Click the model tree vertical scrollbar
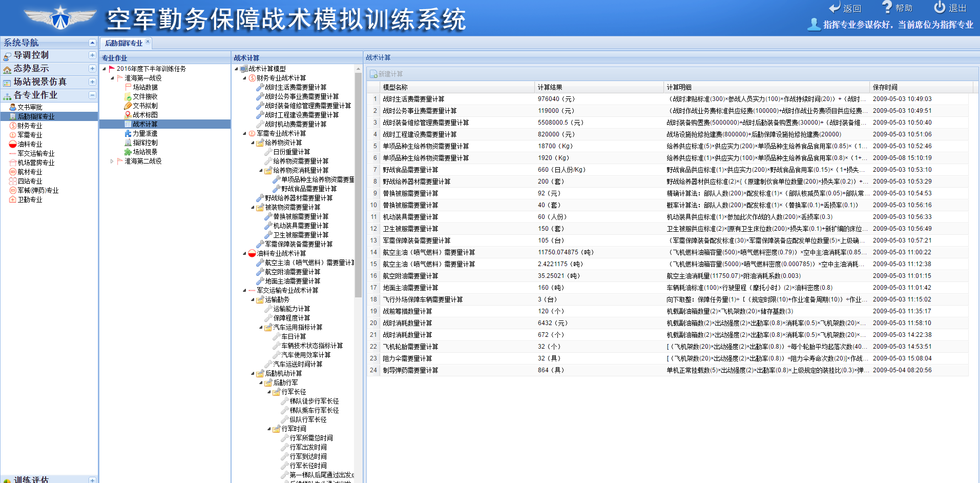The width and height of the screenshot is (980, 483). [x=358, y=185]
